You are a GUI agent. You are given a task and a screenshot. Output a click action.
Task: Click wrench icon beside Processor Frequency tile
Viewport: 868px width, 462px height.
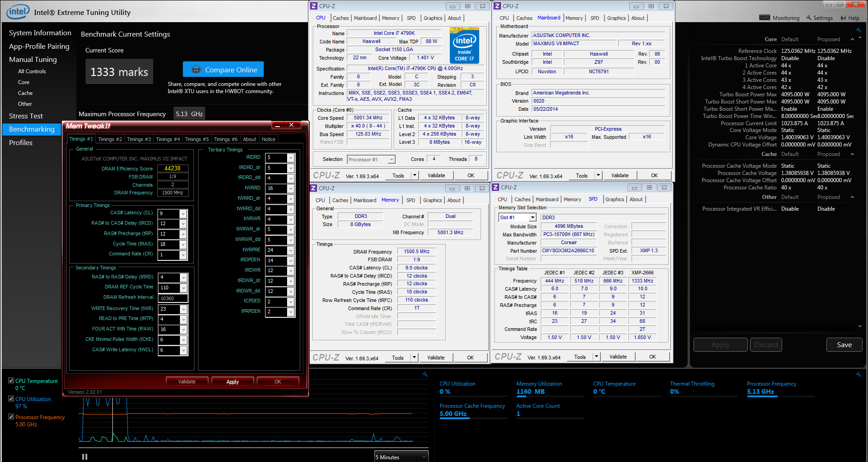[x=859, y=374]
